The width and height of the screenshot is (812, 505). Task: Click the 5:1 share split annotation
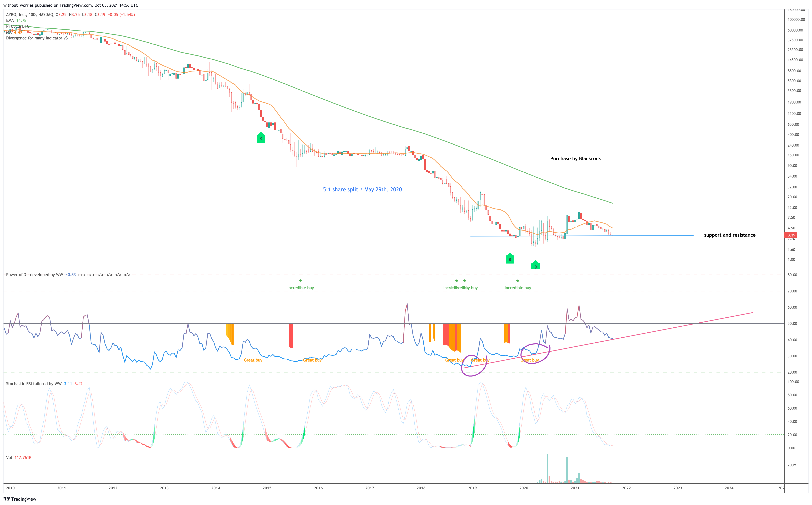coord(362,189)
